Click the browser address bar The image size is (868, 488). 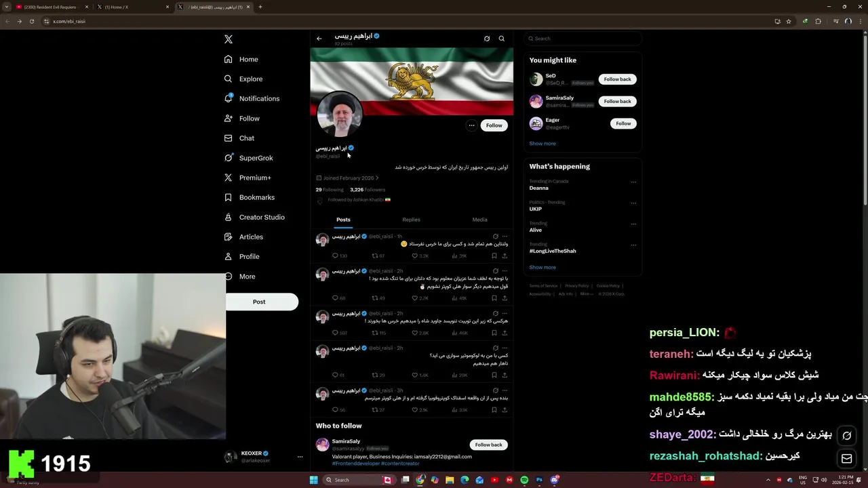coord(407,21)
